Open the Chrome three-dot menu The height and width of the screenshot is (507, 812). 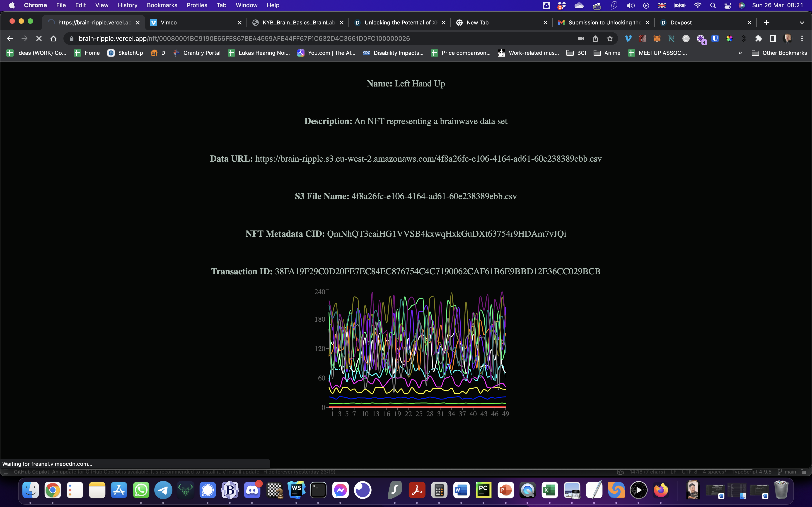point(802,38)
